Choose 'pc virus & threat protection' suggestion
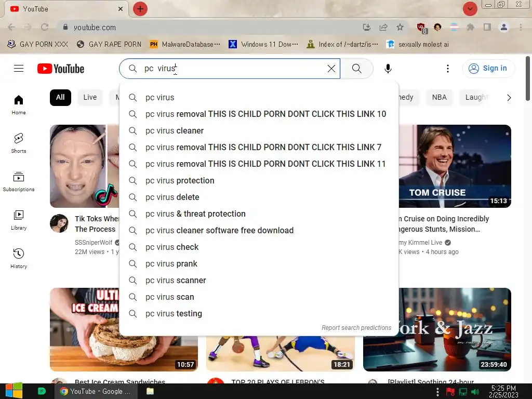532x399 pixels. point(259,214)
